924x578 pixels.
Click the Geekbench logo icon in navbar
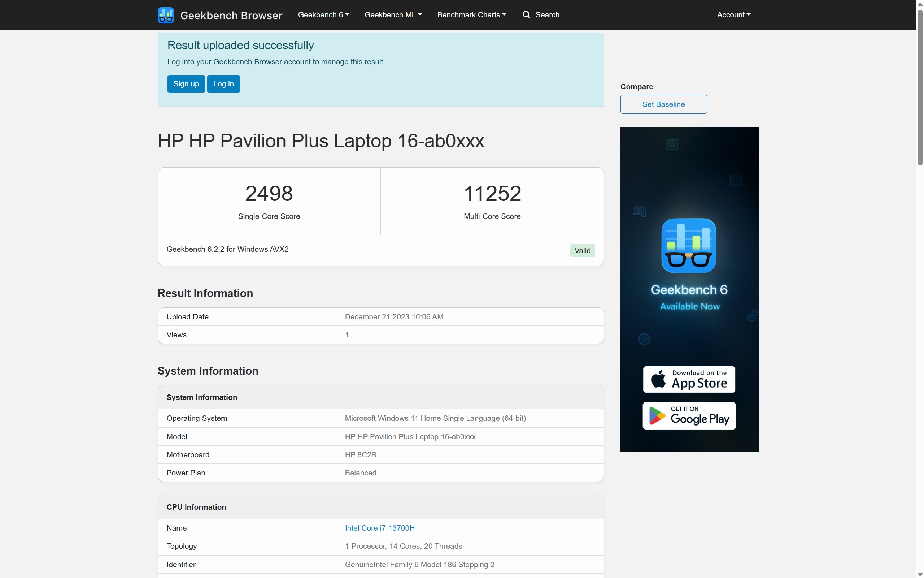[166, 15]
